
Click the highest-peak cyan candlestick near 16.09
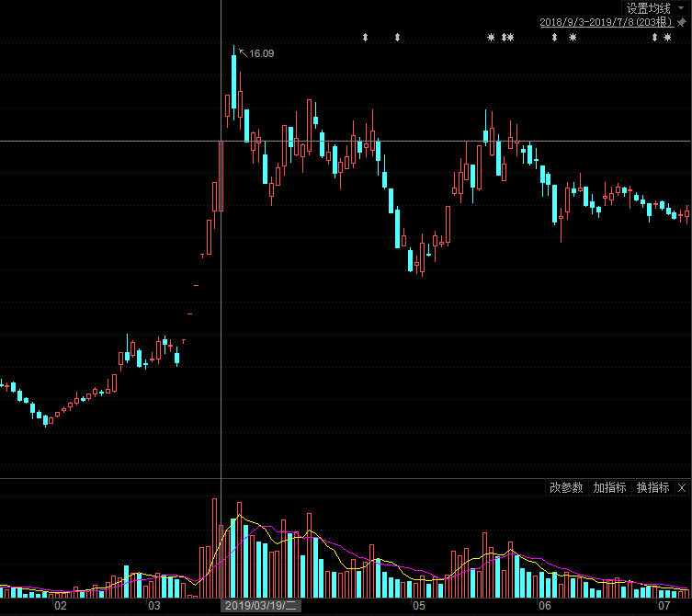point(234,82)
